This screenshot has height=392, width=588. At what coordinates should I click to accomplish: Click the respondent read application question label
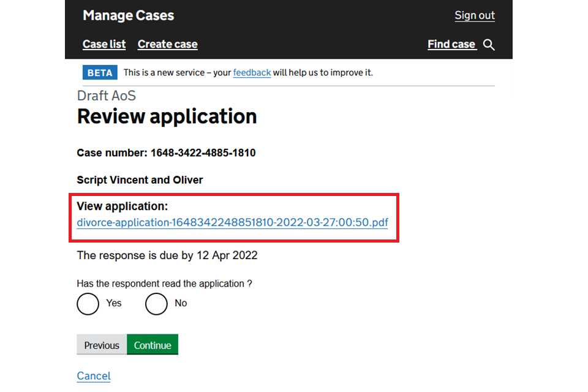point(164,284)
